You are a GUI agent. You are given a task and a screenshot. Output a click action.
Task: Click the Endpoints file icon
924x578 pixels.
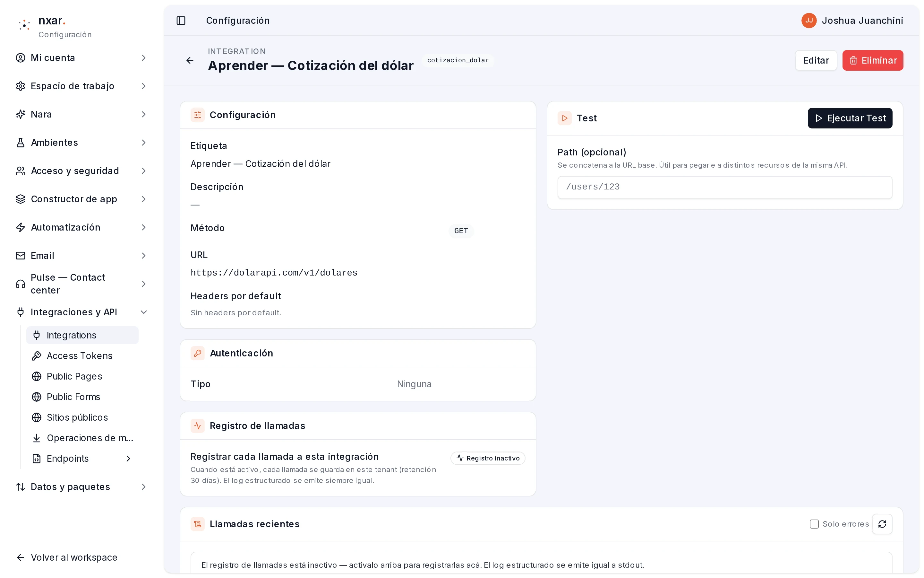[x=37, y=459]
